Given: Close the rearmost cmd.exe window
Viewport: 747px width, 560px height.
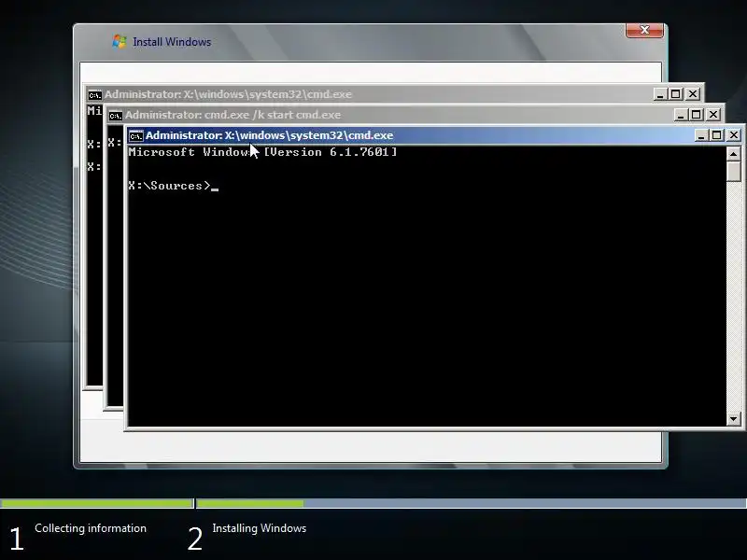Looking at the screenshot, I should pyautogui.click(x=693, y=94).
